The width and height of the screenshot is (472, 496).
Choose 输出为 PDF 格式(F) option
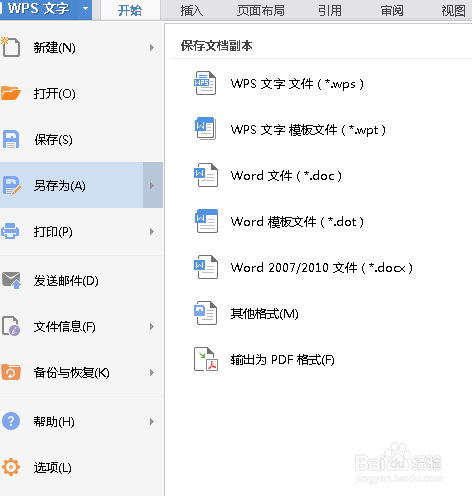click(x=283, y=359)
